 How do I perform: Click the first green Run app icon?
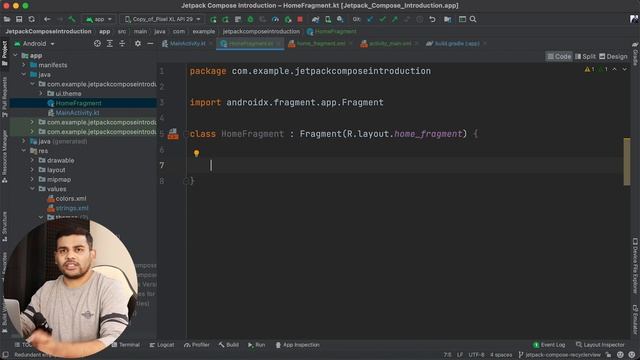click(x=213, y=19)
